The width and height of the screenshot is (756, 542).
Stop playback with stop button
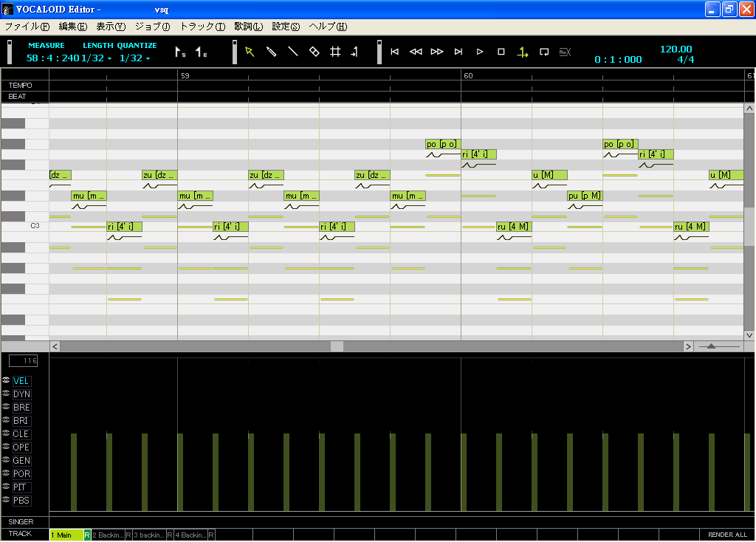[501, 52]
